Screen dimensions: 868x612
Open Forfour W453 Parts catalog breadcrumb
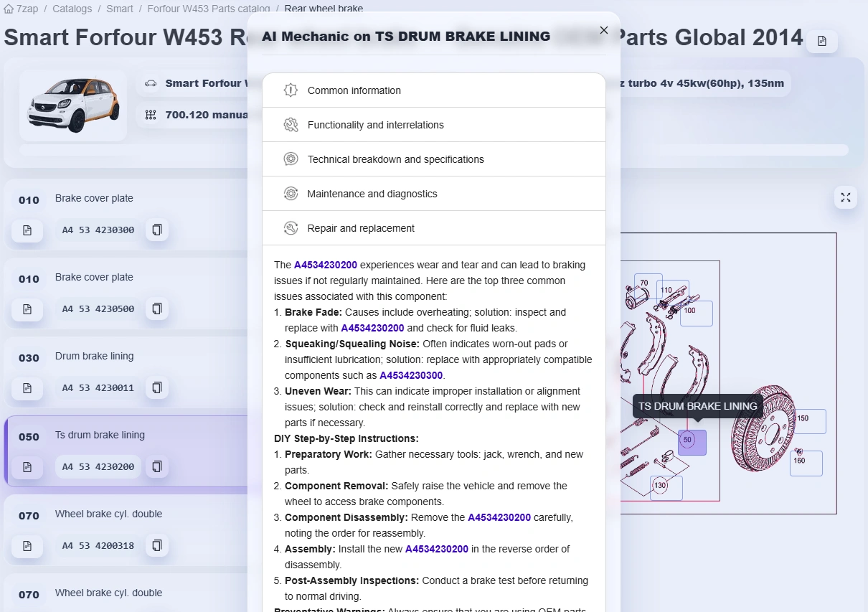coord(209,9)
